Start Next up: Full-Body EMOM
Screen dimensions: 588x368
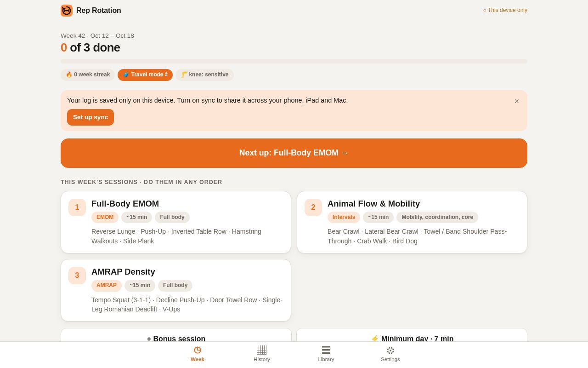tap(294, 153)
